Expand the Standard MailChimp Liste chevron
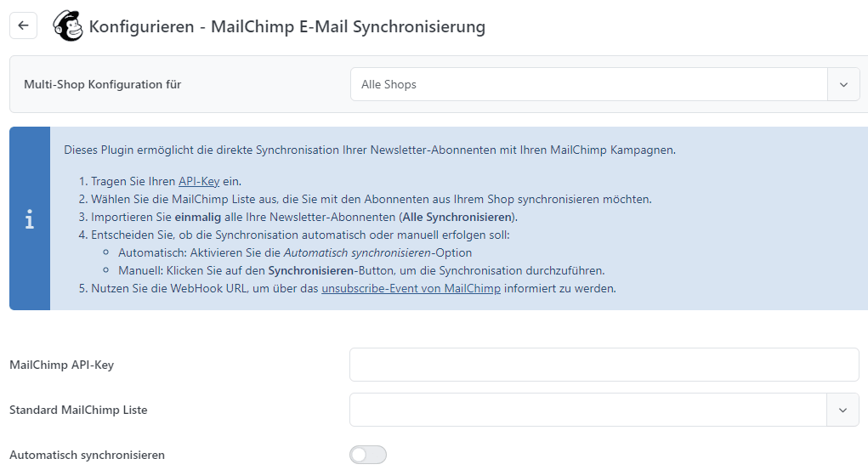868x470 pixels. [842, 410]
